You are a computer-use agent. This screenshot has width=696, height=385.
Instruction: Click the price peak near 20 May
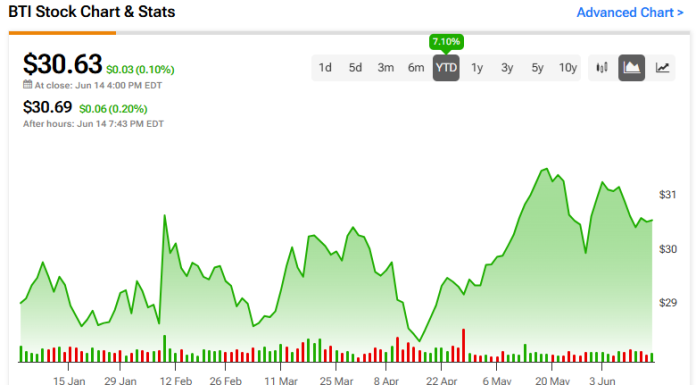[546, 169]
